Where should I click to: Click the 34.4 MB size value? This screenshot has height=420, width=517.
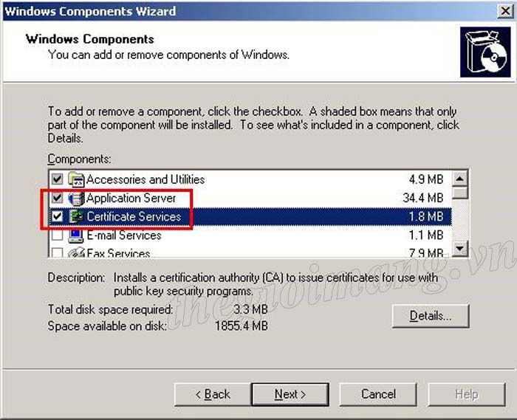pos(423,198)
